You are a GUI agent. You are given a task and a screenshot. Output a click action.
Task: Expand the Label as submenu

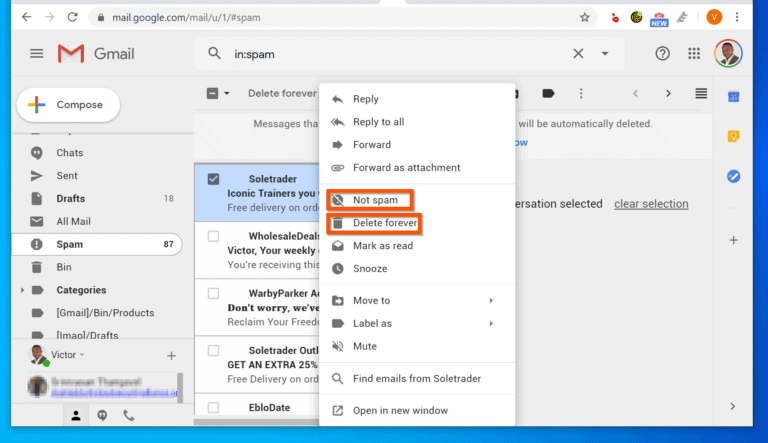tap(417, 323)
